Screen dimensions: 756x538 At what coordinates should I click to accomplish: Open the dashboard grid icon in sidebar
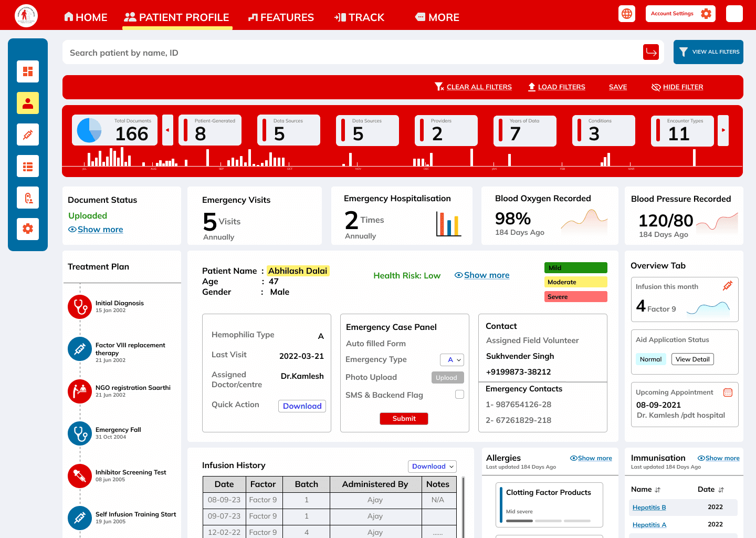(x=28, y=71)
